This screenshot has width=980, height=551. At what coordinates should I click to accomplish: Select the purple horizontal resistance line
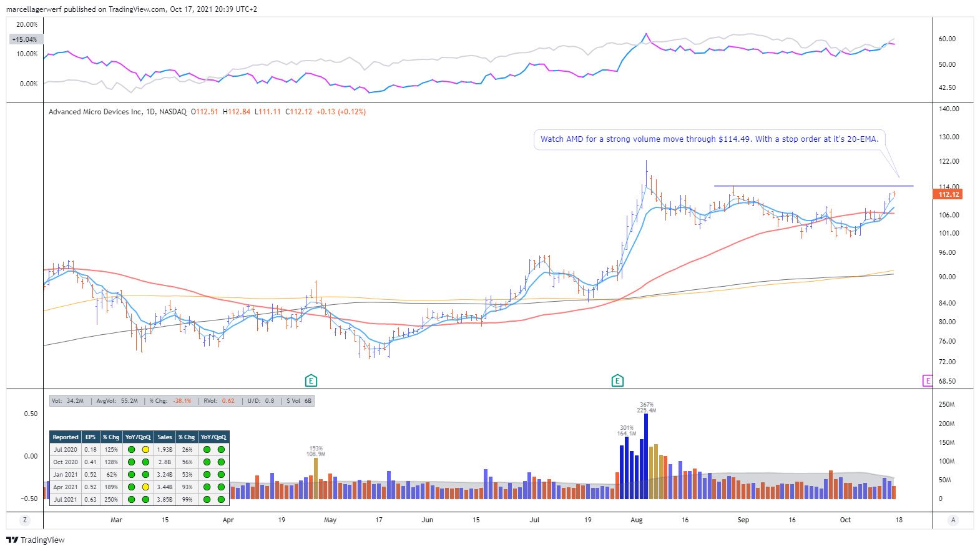813,186
